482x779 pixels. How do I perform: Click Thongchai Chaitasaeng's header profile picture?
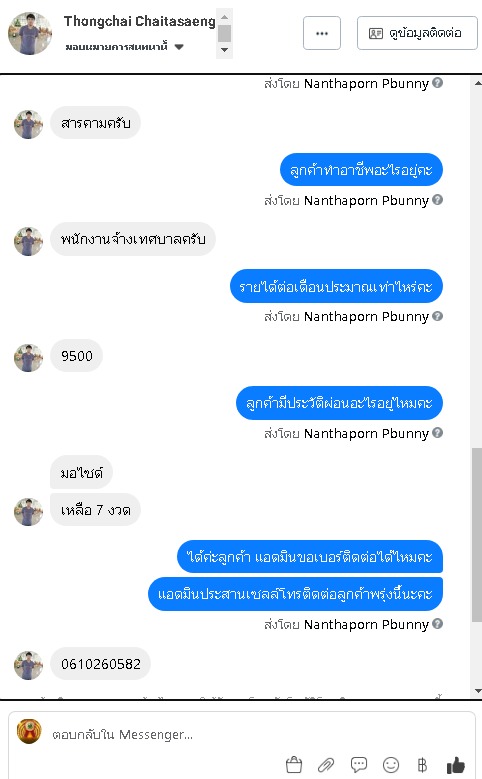click(x=30, y=33)
